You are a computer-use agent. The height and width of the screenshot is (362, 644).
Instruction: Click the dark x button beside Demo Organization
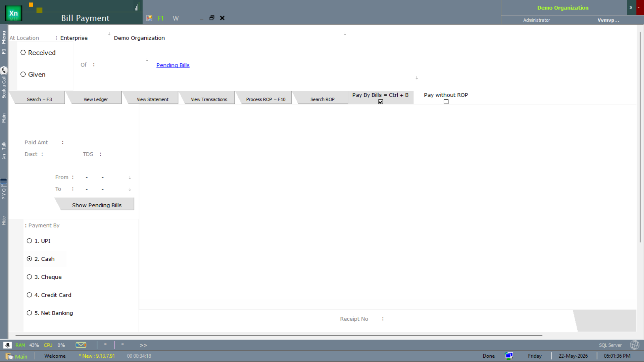pos(631,7)
